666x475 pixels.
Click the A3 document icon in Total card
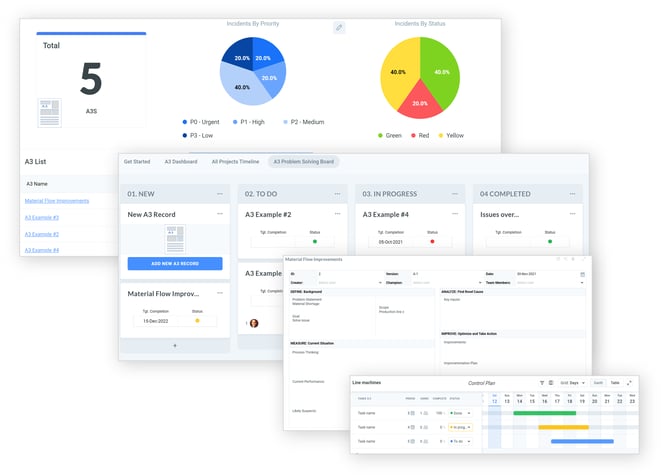48,112
